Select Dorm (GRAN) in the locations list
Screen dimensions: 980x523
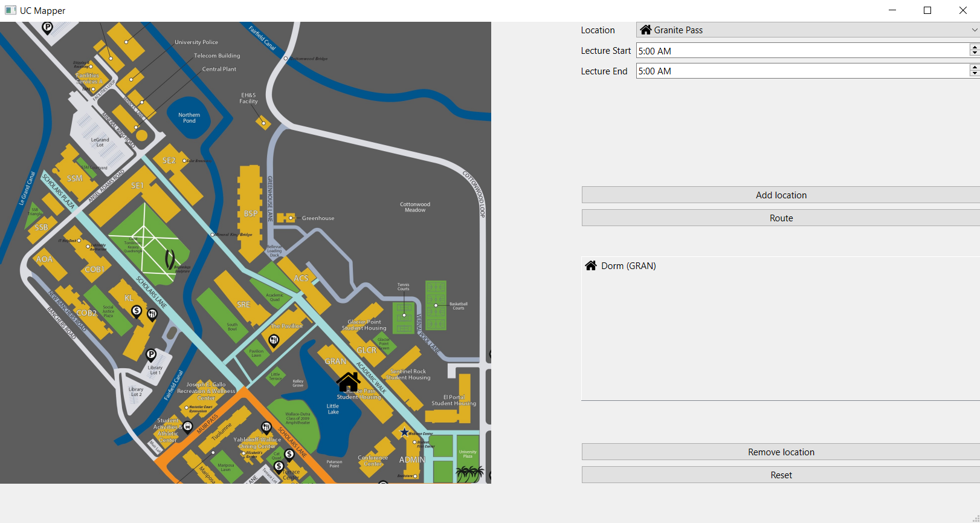(628, 266)
